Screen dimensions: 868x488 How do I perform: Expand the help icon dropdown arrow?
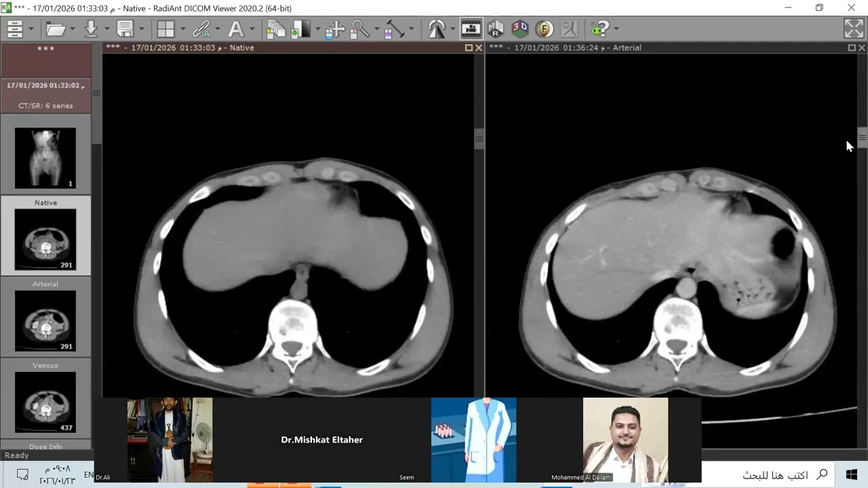(616, 29)
